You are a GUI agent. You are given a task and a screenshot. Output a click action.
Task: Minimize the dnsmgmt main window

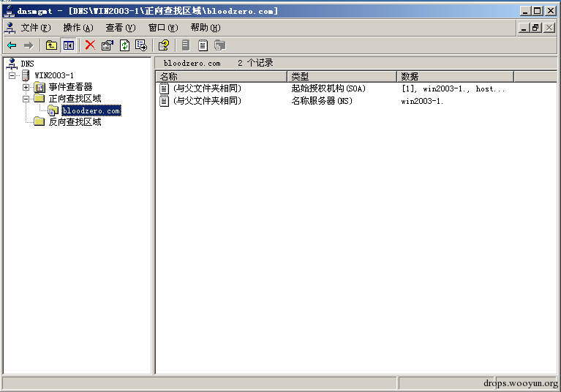pyautogui.click(x=525, y=11)
